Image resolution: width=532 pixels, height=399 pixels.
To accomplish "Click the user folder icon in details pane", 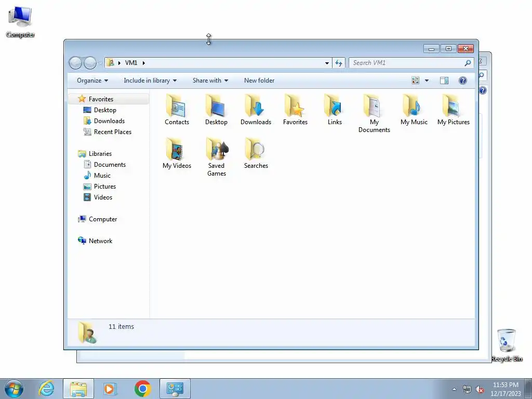I will [87, 332].
